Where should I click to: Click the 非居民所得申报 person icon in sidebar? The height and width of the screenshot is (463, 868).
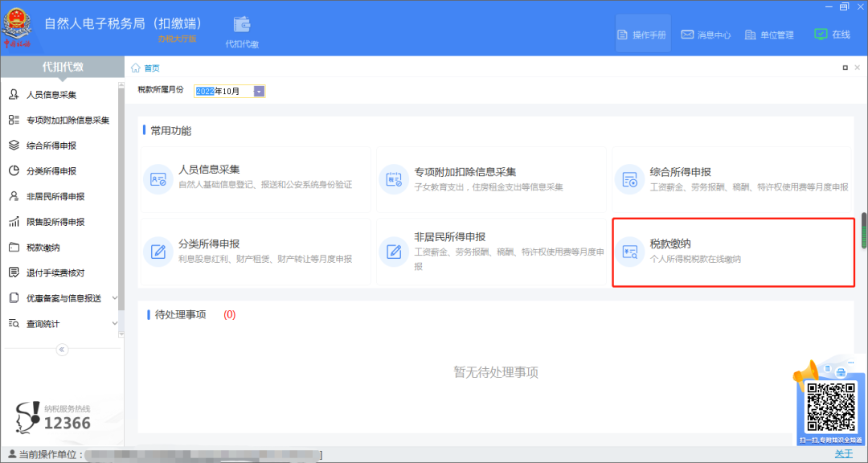pyautogui.click(x=14, y=196)
